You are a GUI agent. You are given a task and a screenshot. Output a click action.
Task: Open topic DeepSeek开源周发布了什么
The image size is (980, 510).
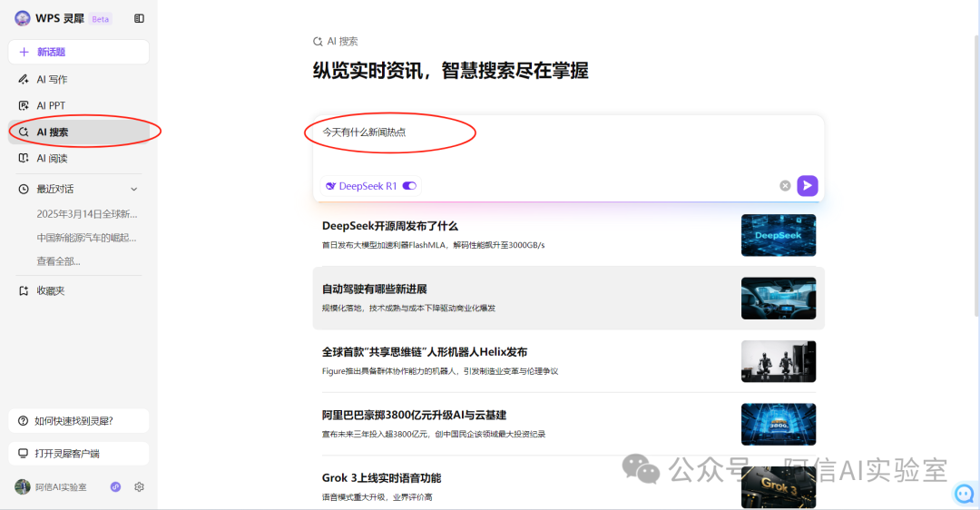point(390,226)
